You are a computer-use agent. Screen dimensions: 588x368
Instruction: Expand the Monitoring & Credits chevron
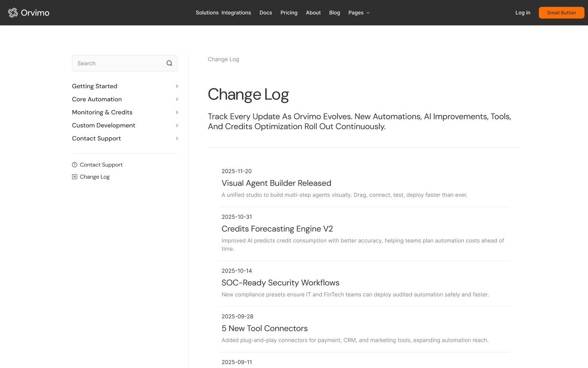pyautogui.click(x=177, y=112)
